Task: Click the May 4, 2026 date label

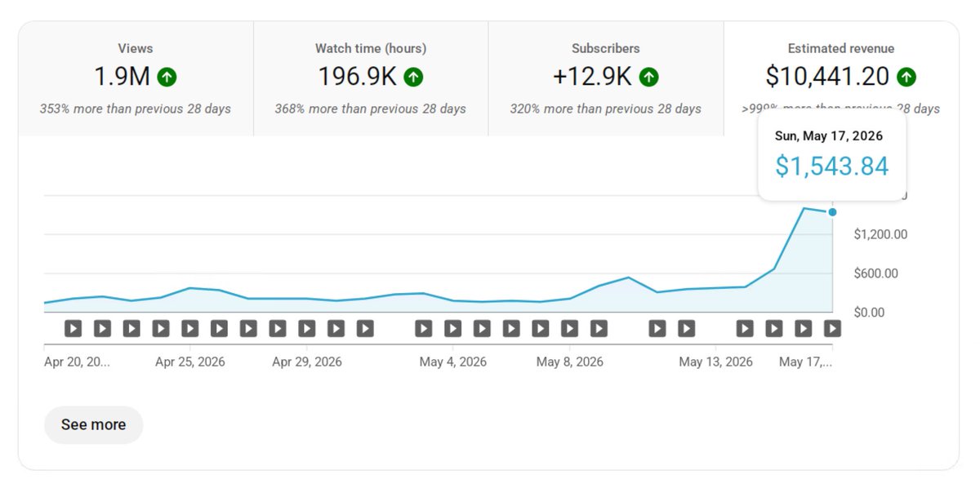Action: (x=453, y=362)
